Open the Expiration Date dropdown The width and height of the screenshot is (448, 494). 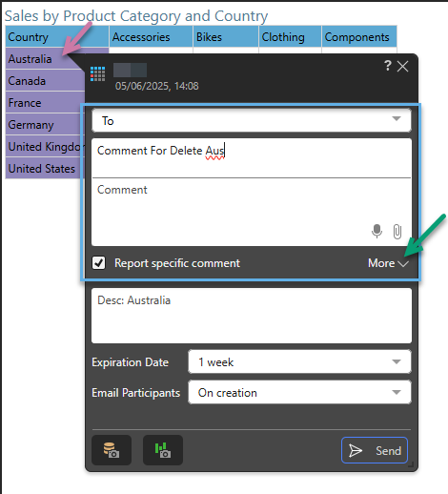click(x=299, y=361)
